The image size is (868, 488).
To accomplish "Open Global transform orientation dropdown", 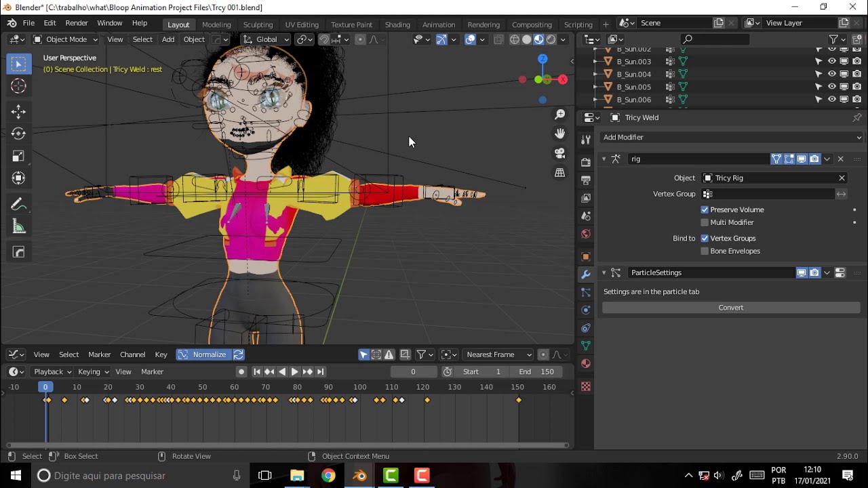I will pos(267,39).
